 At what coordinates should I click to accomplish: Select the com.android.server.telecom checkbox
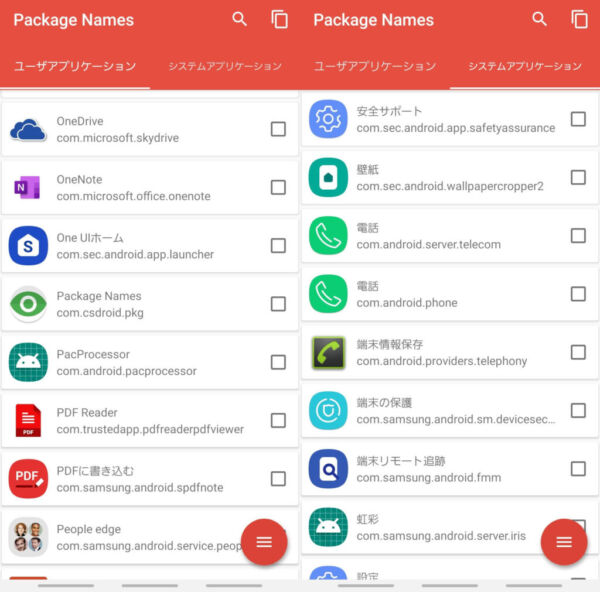coord(578,236)
